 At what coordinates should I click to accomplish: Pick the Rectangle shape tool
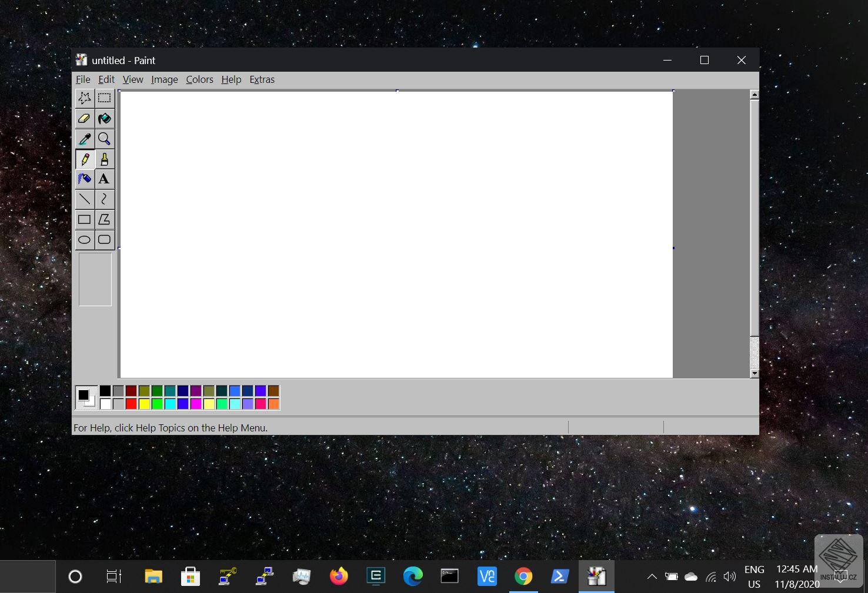coord(85,220)
